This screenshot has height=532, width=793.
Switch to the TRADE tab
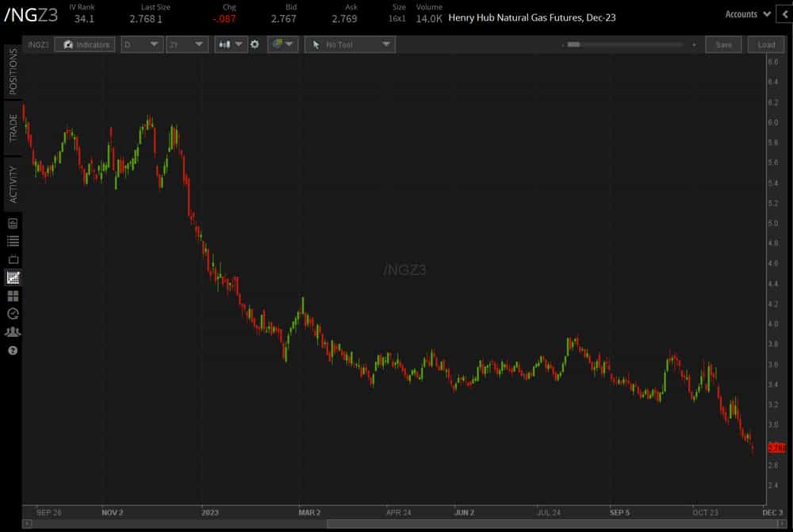pos(13,128)
